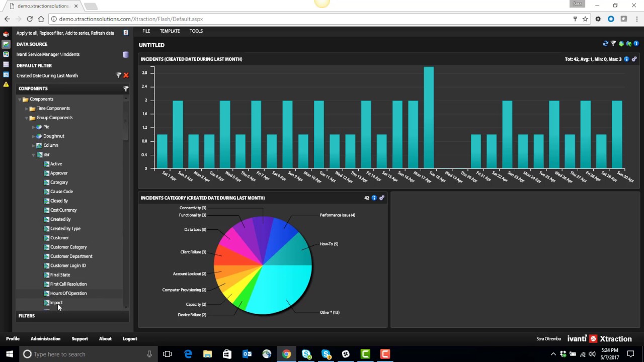Click info icon in Incidents Category pie header
The image size is (644, 362).
(x=374, y=198)
